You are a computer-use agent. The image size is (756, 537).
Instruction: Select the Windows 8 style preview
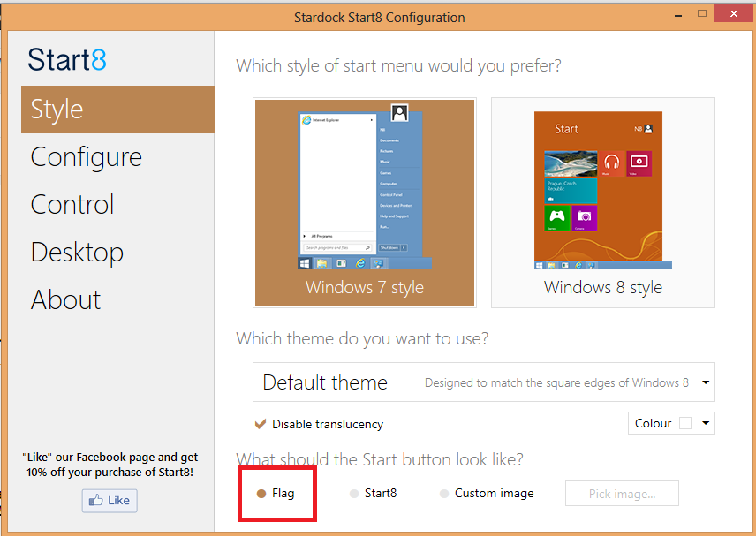tap(602, 201)
